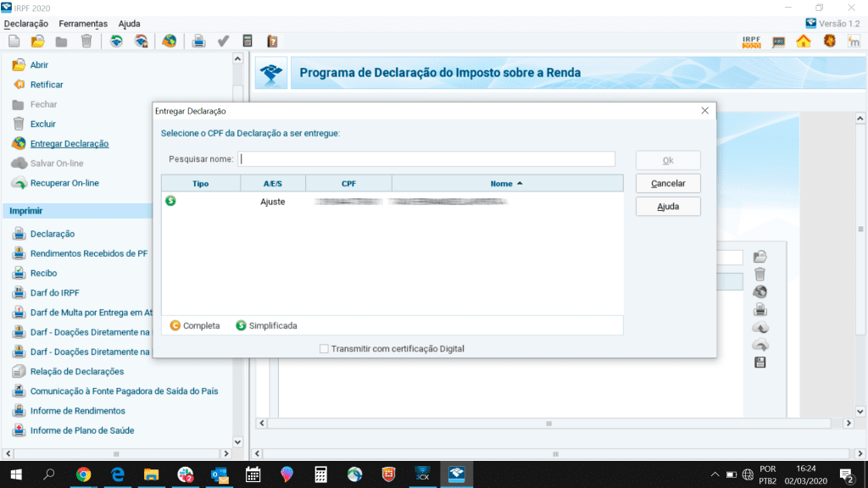Close the Entregar Declaração dialog
Screen dimensions: 868x488
pyautogui.click(x=704, y=111)
